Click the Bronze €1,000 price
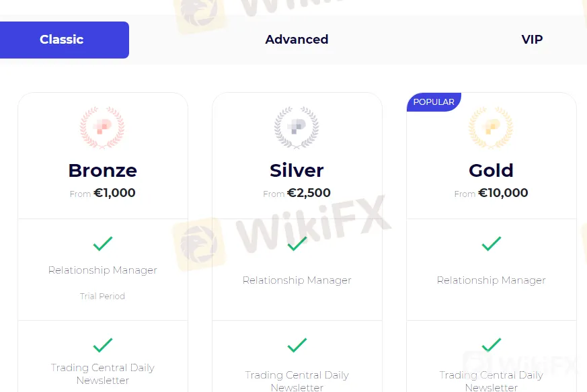Viewport: 587px width, 392px height. point(114,193)
